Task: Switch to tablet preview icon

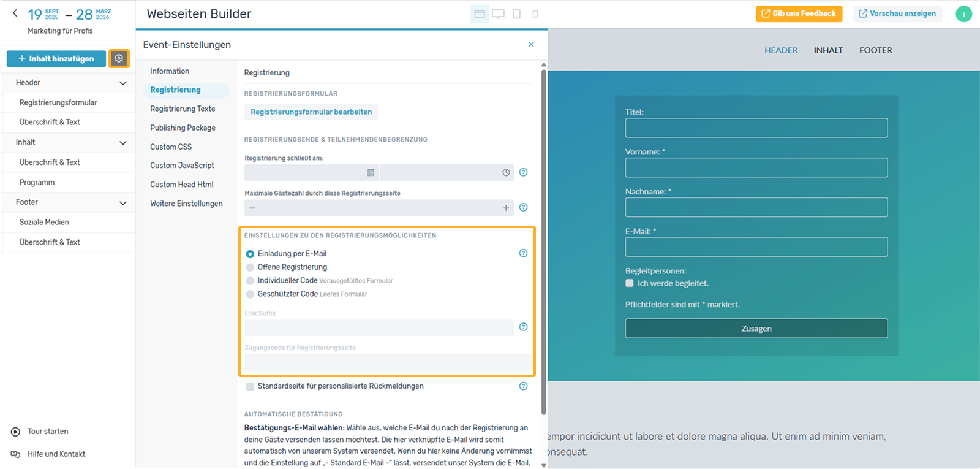Action: [517, 13]
